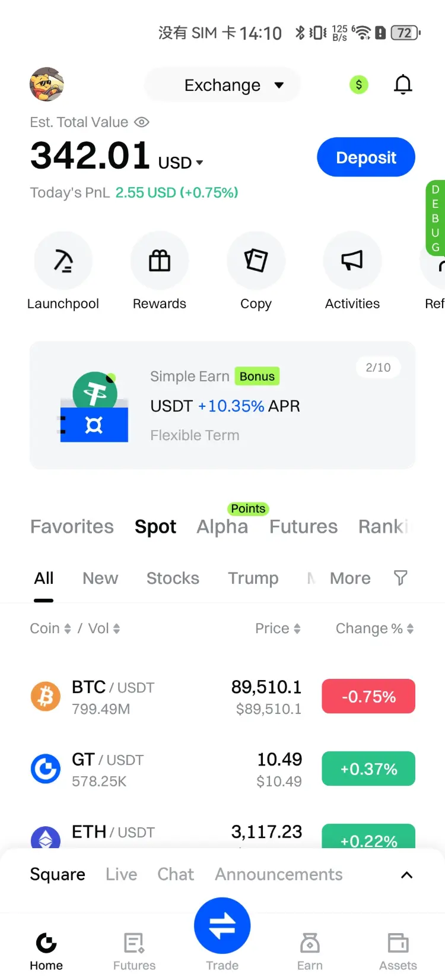Image resolution: width=445 pixels, height=980 pixels.
Task: Open the notification bell
Action: pyautogui.click(x=403, y=85)
